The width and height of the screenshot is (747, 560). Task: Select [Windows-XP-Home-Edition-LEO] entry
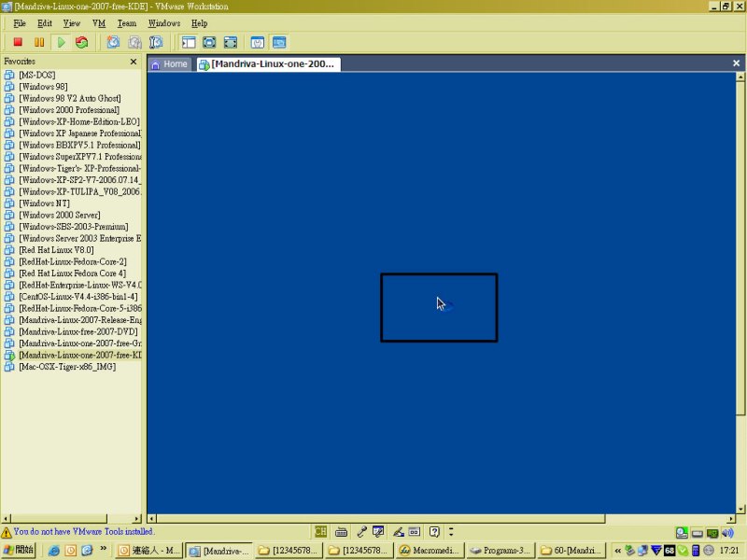click(x=79, y=122)
